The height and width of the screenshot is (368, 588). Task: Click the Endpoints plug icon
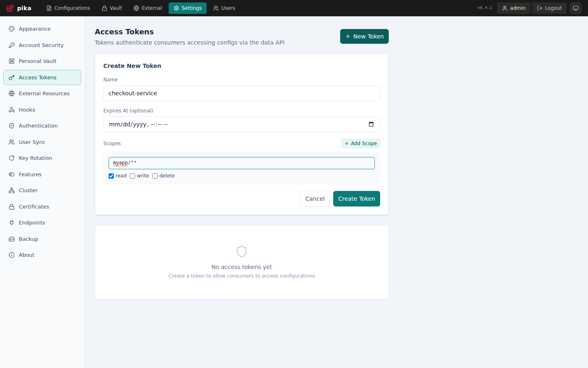(x=12, y=223)
